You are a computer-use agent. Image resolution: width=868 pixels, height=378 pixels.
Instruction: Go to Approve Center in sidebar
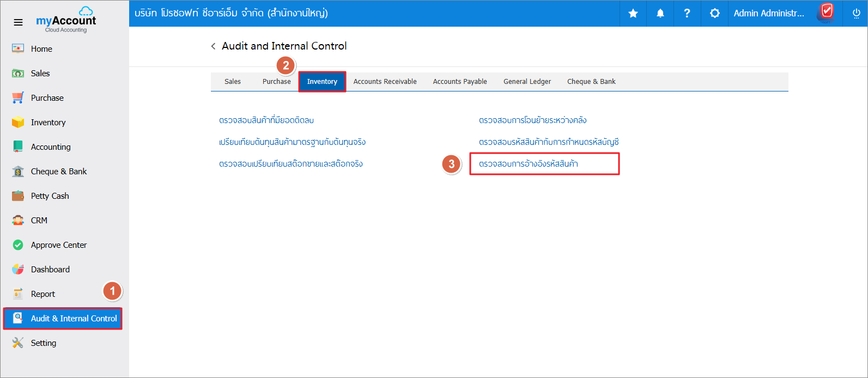[58, 245]
